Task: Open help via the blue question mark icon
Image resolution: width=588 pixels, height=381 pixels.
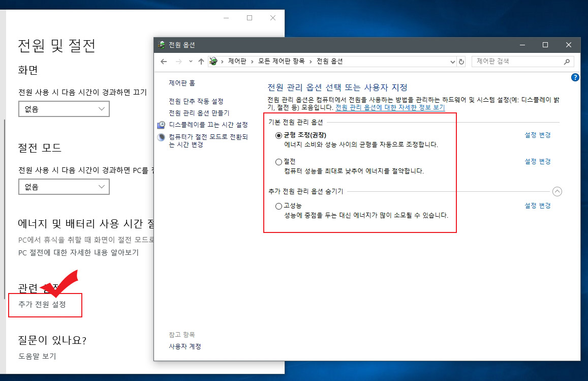Action: [575, 77]
